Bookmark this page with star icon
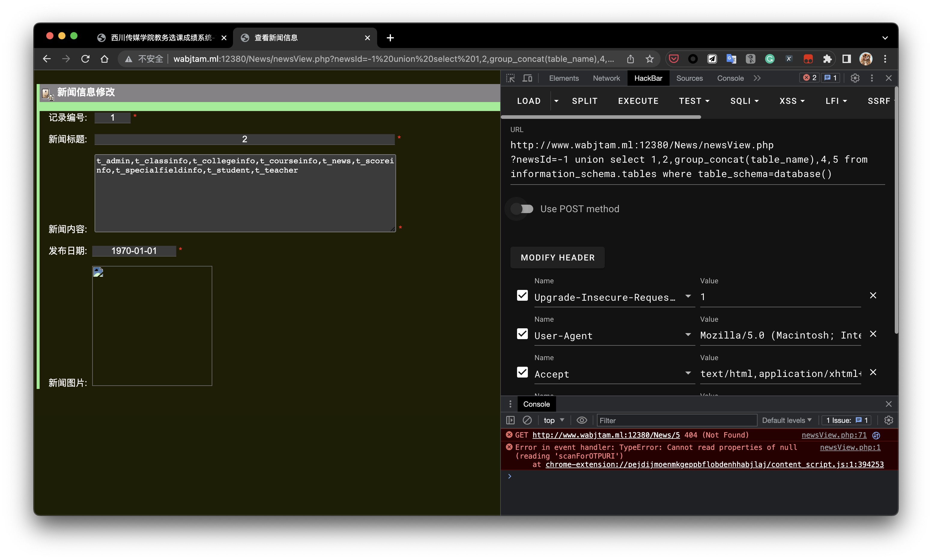This screenshot has height=560, width=932. (x=649, y=59)
